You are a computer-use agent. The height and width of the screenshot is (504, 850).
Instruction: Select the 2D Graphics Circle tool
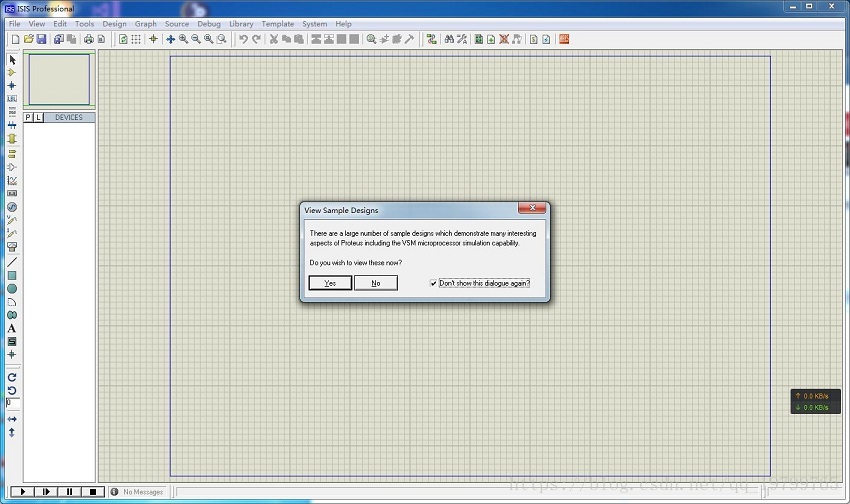(12, 289)
